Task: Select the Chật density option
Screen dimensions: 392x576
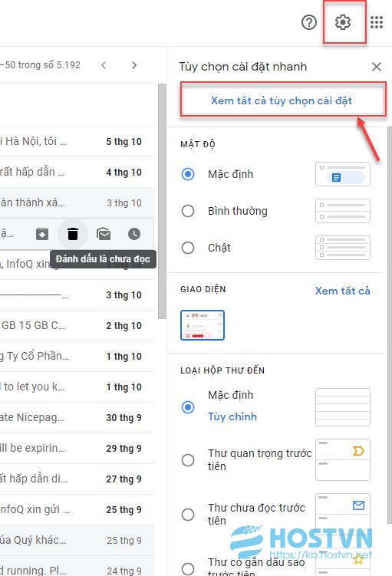Action: click(x=188, y=248)
